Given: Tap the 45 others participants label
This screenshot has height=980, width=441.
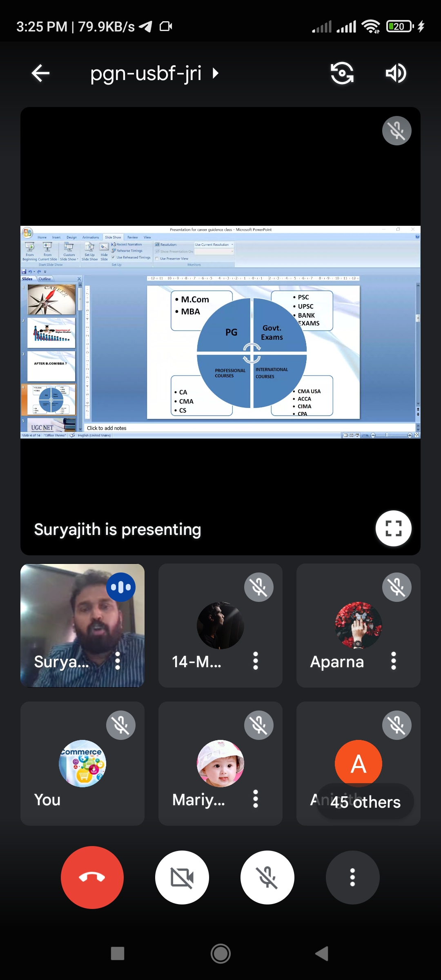Looking at the screenshot, I should click(365, 802).
